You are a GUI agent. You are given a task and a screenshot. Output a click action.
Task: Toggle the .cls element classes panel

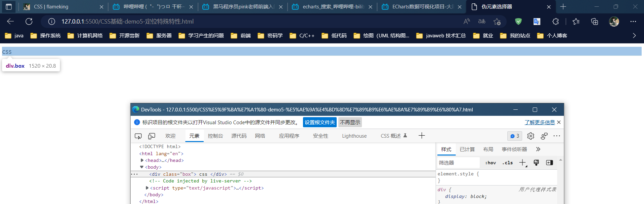[x=508, y=163]
